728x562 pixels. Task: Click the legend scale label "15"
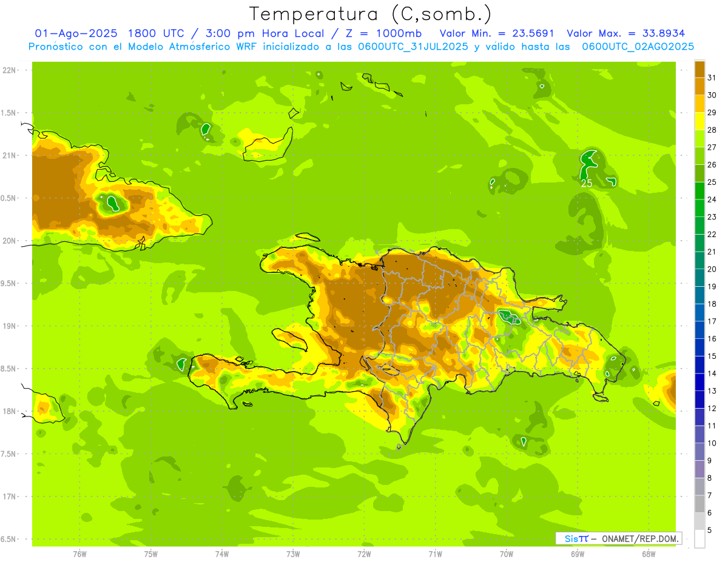tap(712, 356)
